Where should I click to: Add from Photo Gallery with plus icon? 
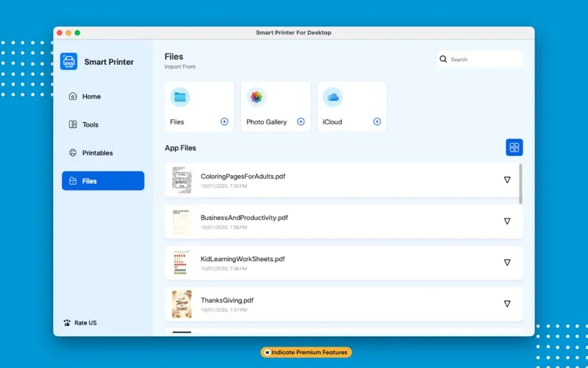point(301,121)
